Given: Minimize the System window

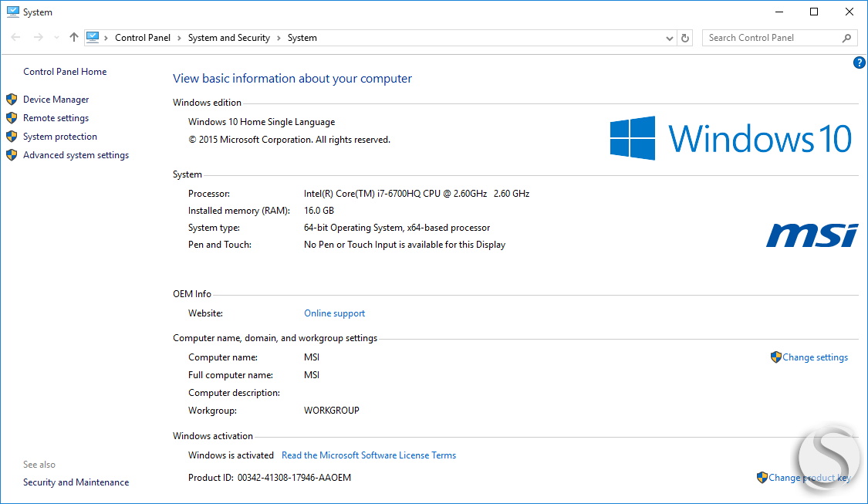Looking at the screenshot, I should 779,12.
